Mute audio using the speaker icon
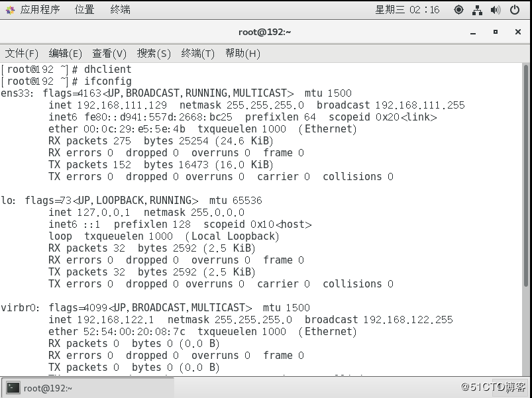The image size is (532, 398). 495,9
